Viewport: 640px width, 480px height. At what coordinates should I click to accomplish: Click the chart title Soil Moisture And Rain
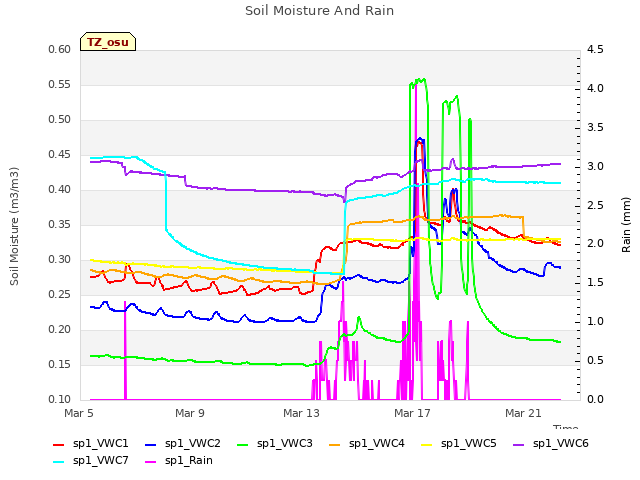pyautogui.click(x=320, y=11)
